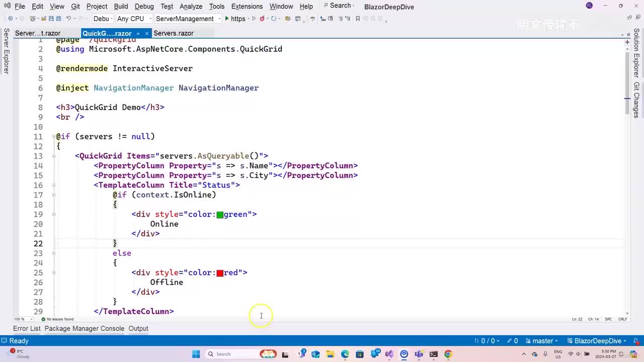Open the Windows Start menu
Screen dimensions: 644x362
196,354
